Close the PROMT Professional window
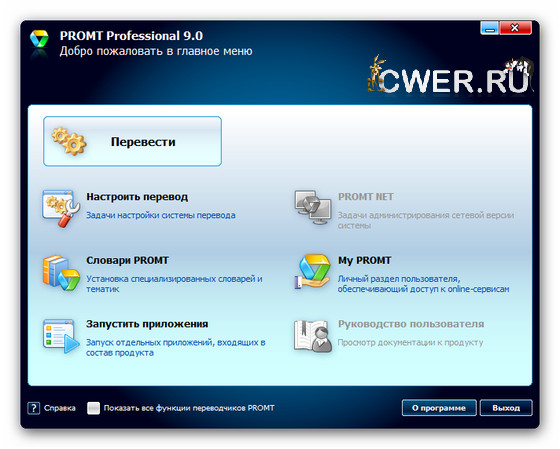Viewport: 560px width, 449px height. (515, 28)
